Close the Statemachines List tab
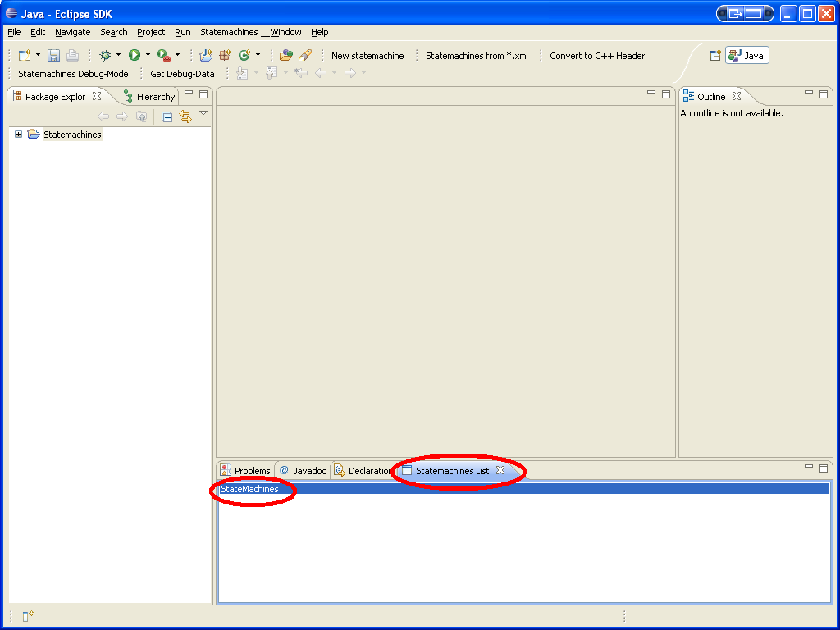The image size is (840, 630). coord(500,470)
